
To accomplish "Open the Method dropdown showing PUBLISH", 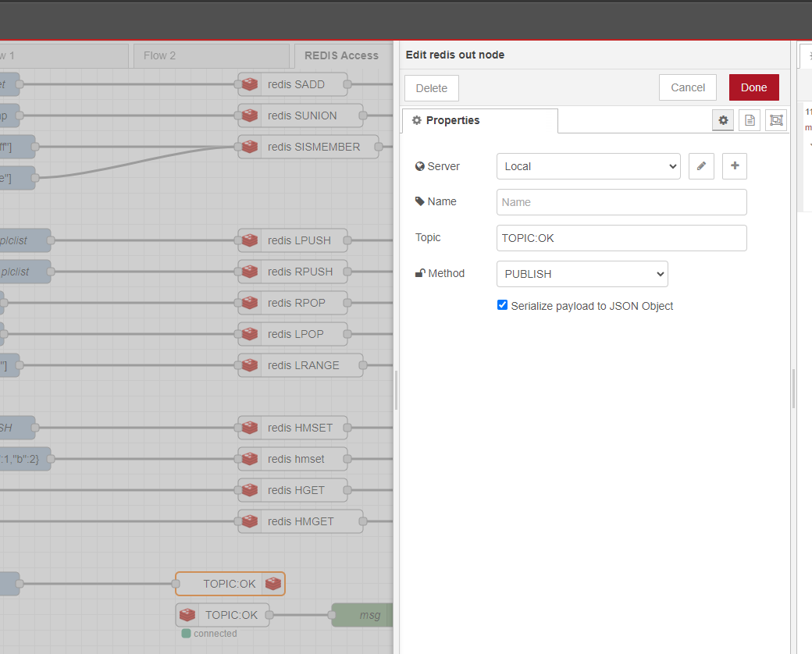I will coord(582,274).
